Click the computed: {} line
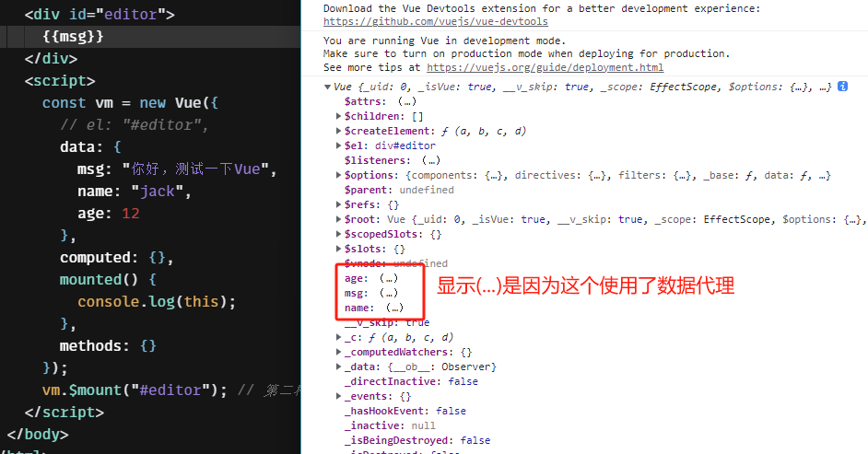The height and width of the screenshot is (454, 868). [117, 258]
